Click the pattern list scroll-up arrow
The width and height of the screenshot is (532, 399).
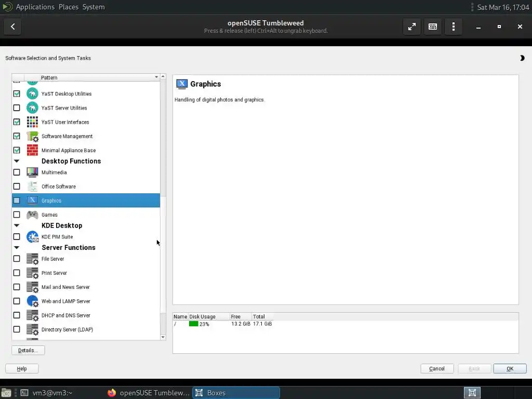(163, 77)
